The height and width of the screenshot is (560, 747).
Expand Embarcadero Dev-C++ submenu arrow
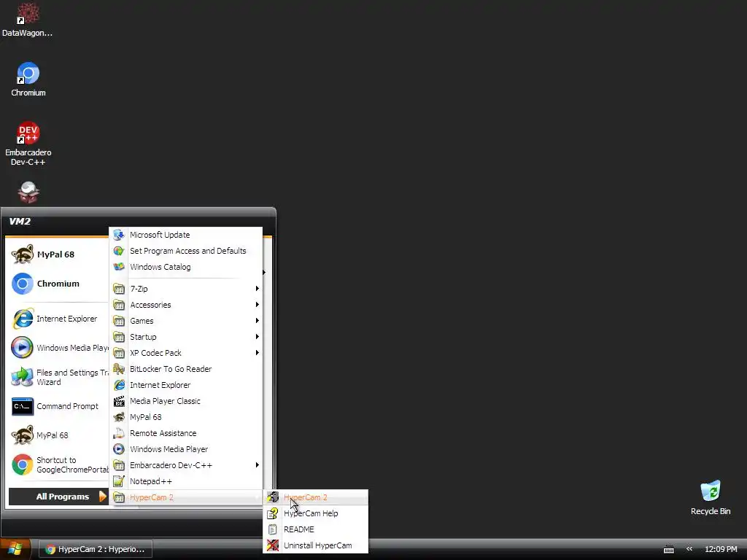(x=258, y=465)
